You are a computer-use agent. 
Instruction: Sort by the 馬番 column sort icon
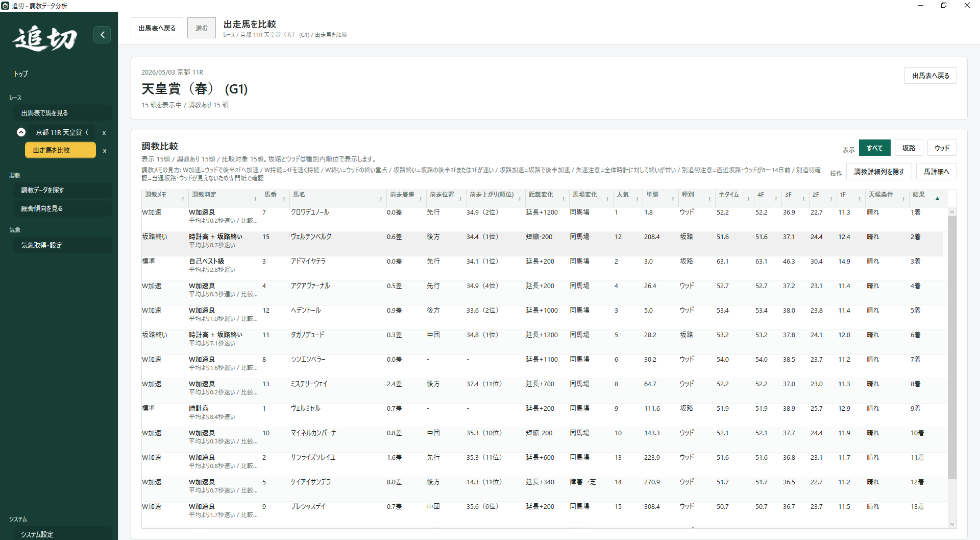(x=284, y=199)
